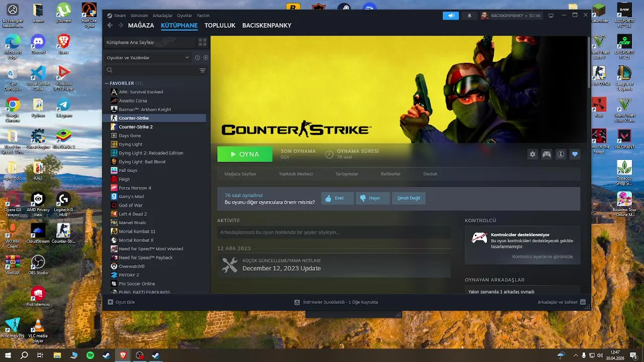Open the notifications bell in Steam
Screen dimensions: 644x362
[x=469, y=16]
